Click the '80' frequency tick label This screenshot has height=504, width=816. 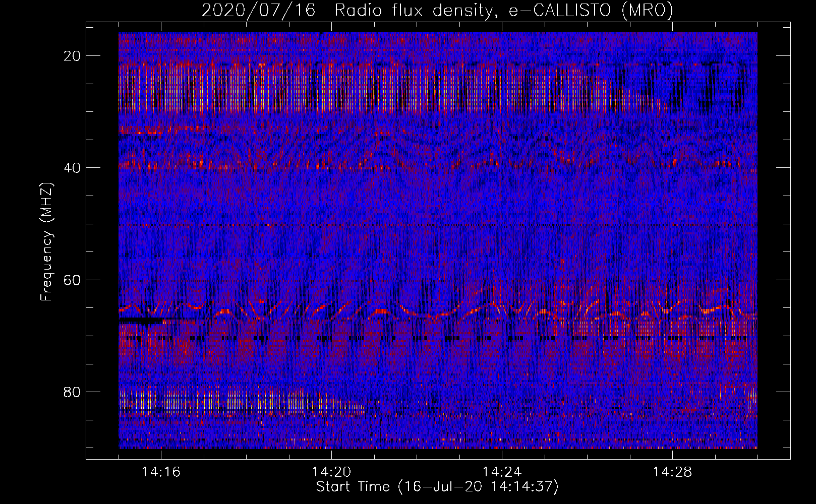click(72, 392)
